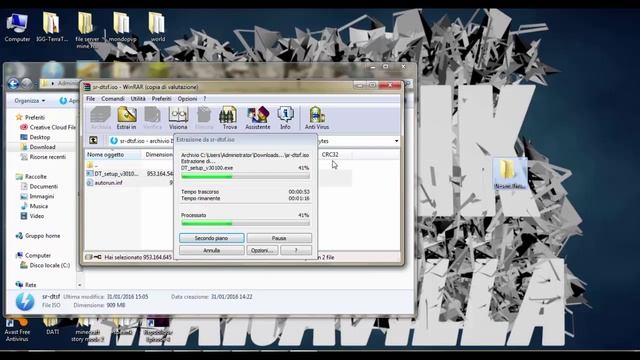
Task: Select Risorse recenti in sidebar
Action: [43, 157]
